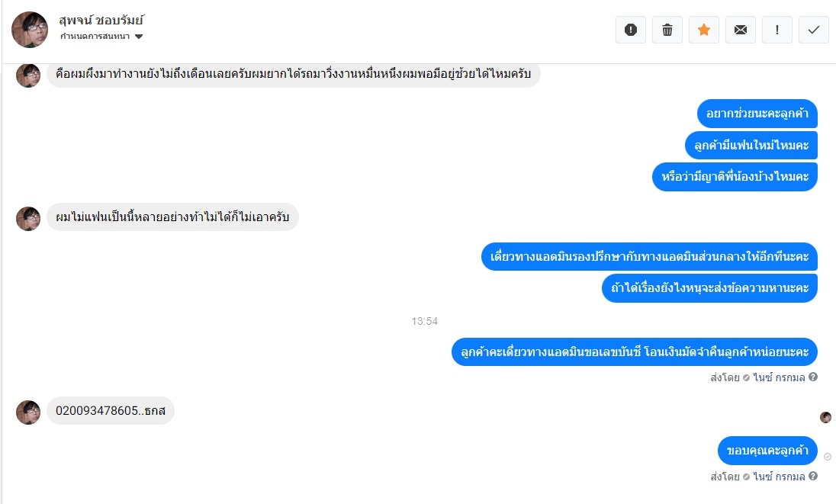Select the bank account message 020093478605
Screen dimensions: 836x504
[111, 411]
